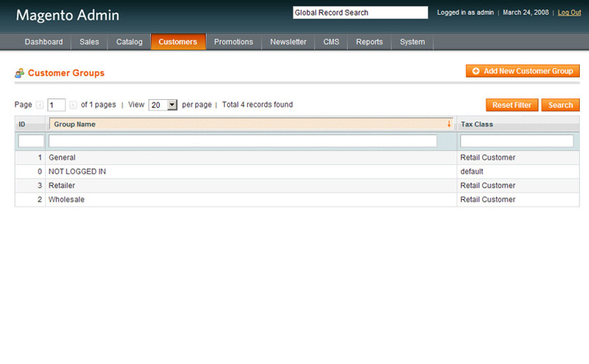
Task: Open the Newsletter menu
Action: [288, 42]
